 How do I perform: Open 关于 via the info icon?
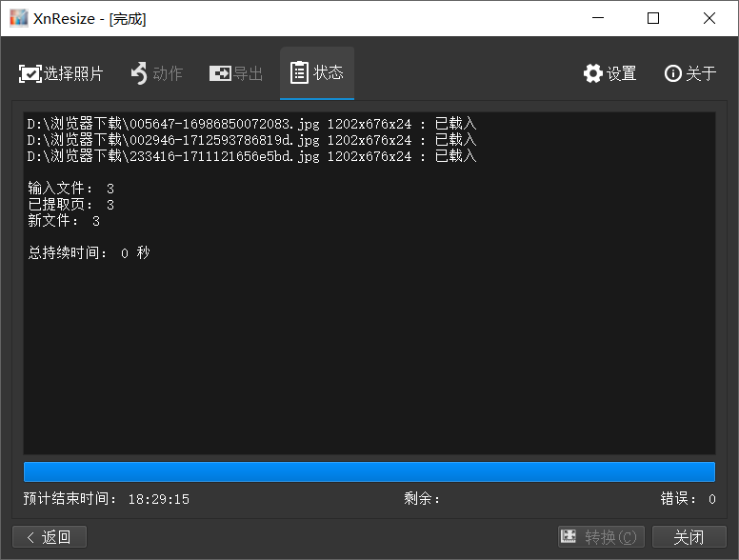673,73
